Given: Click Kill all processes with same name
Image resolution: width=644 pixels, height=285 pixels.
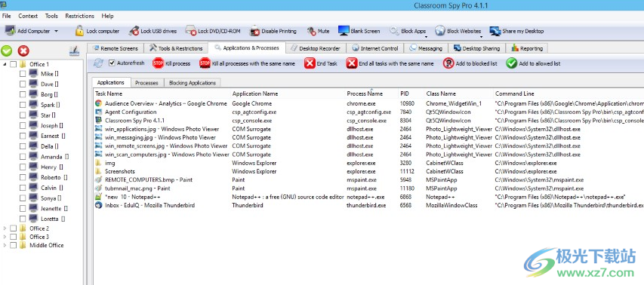Looking at the screenshot, I should click(247, 63).
